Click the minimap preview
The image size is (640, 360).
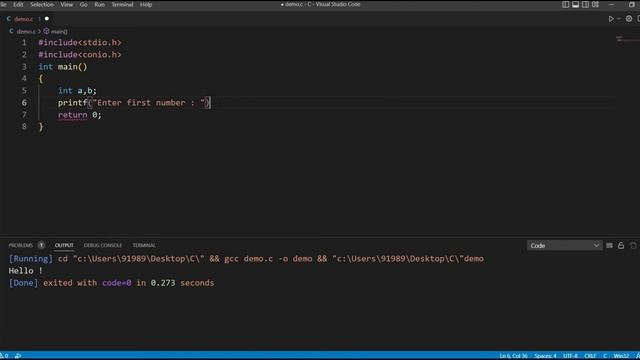(x=627, y=39)
